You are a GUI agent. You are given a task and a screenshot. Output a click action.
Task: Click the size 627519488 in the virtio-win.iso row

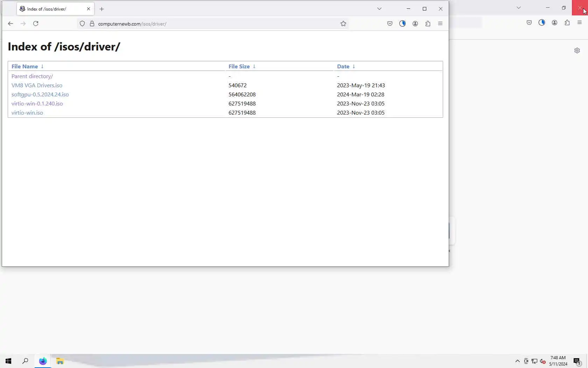click(x=242, y=113)
